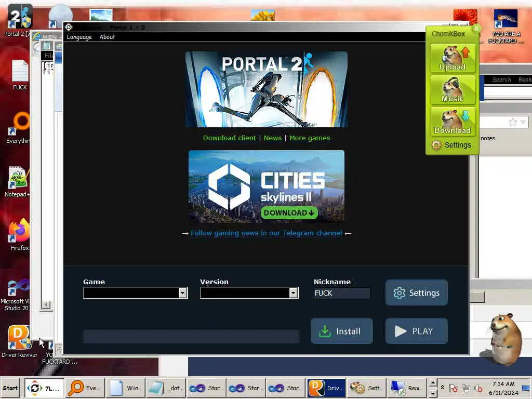The height and width of the screenshot is (399, 532).
Task: Click the Search field in background browser
Action: pos(501,79)
